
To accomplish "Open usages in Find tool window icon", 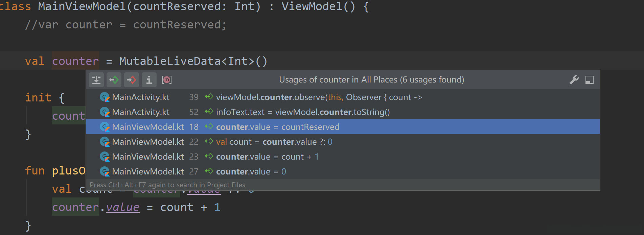I will [x=590, y=80].
